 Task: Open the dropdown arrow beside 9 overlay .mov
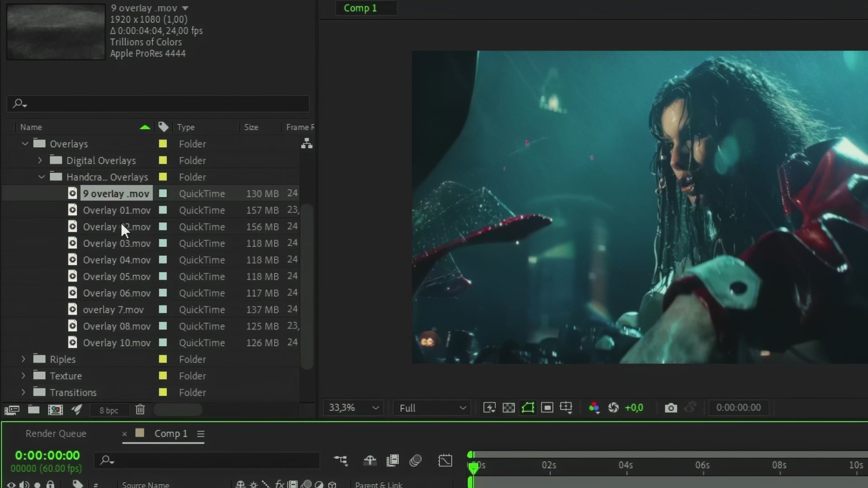point(185,8)
